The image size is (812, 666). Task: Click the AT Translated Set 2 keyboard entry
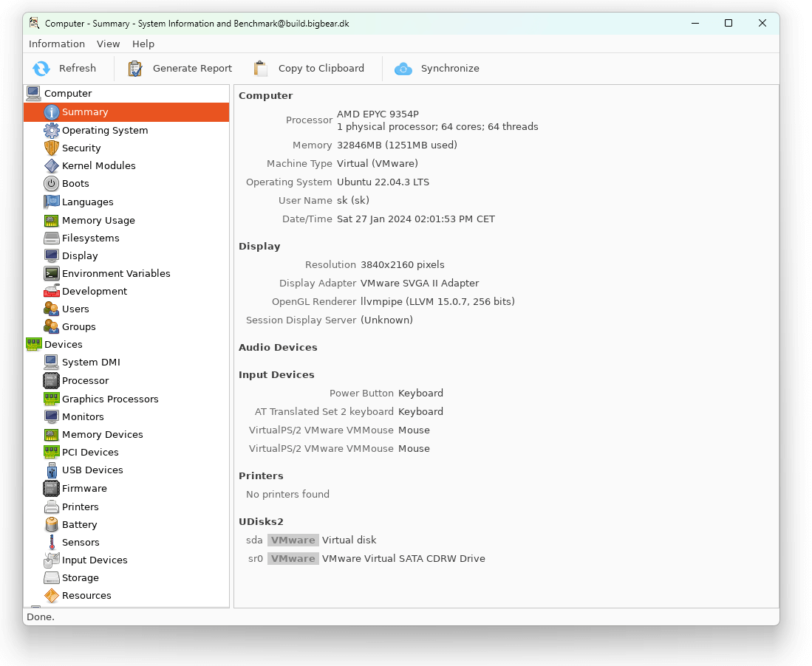[324, 412]
